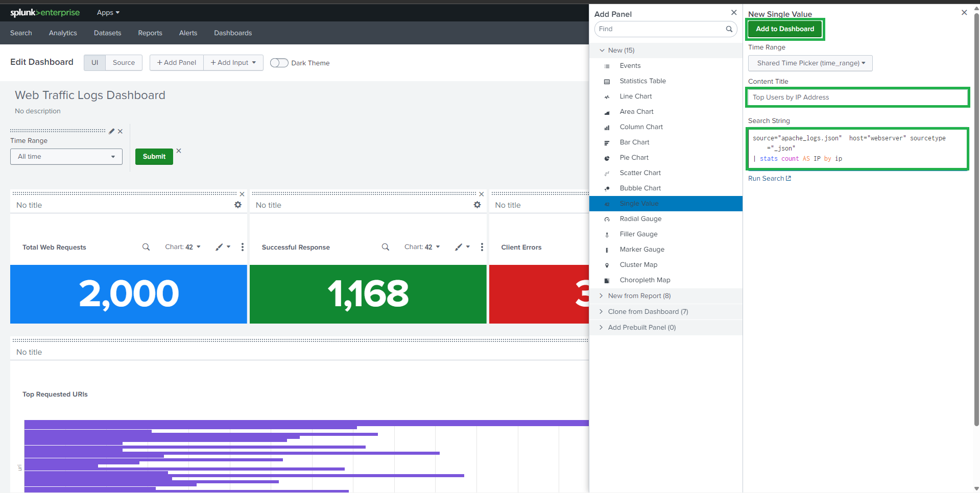Open the Apps dropdown menu
The width and height of the screenshot is (980, 493).
108,13
